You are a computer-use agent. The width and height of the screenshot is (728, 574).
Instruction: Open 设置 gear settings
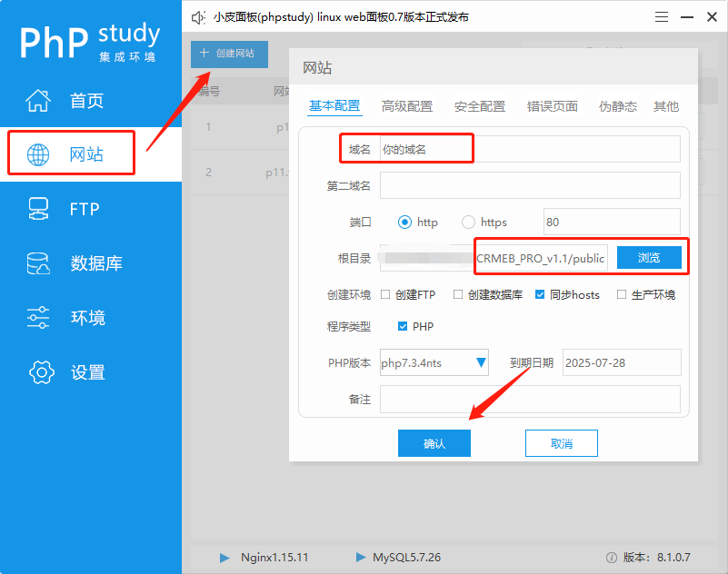pos(91,372)
